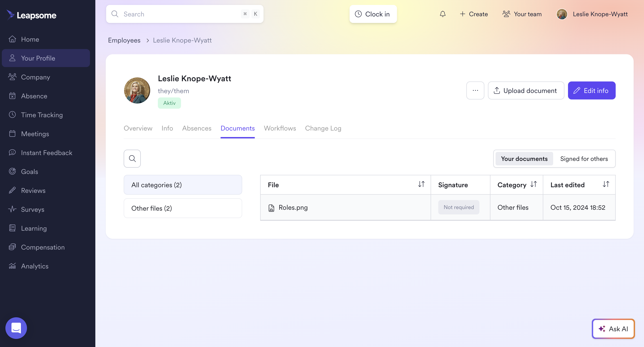Click the documents search magnifier icon
644x347 pixels.
click(132, 159)
